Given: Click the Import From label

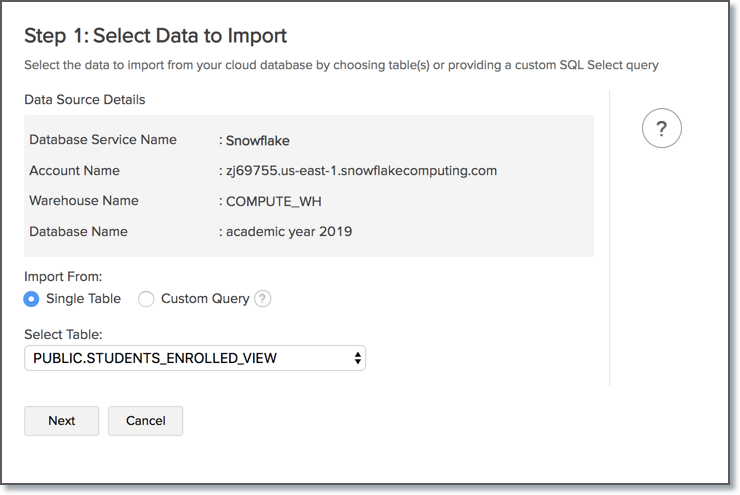Looking at the screenshot, I should pos(63,276).
